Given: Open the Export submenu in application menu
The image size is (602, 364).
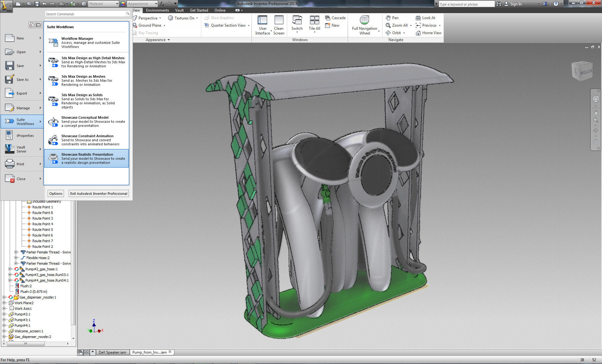Looking at the screenshot, I should click(x=23, y=93).
